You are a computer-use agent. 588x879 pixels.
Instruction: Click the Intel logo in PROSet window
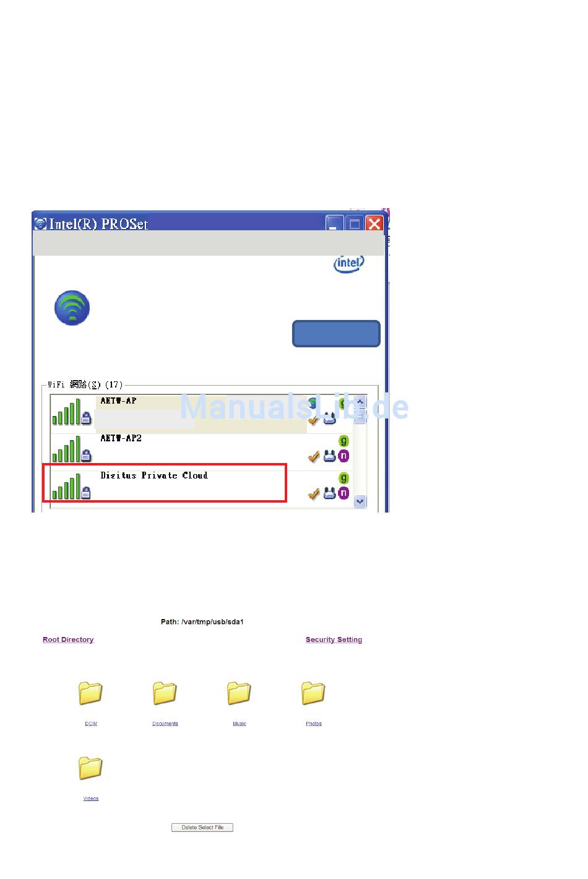349,263
